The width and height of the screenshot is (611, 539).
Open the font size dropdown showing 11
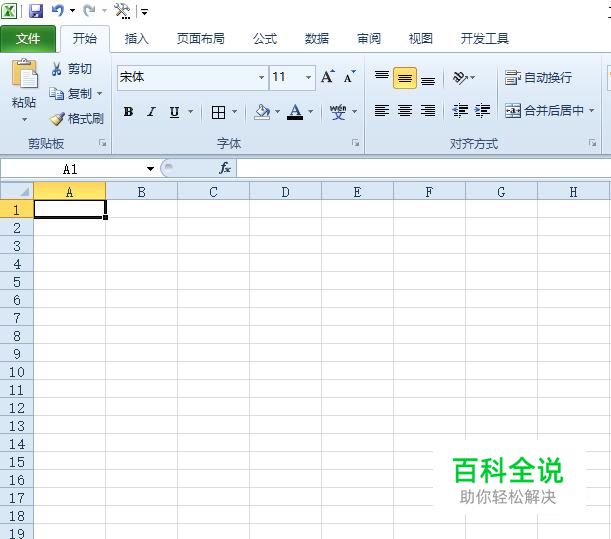(x=308, y=77)
